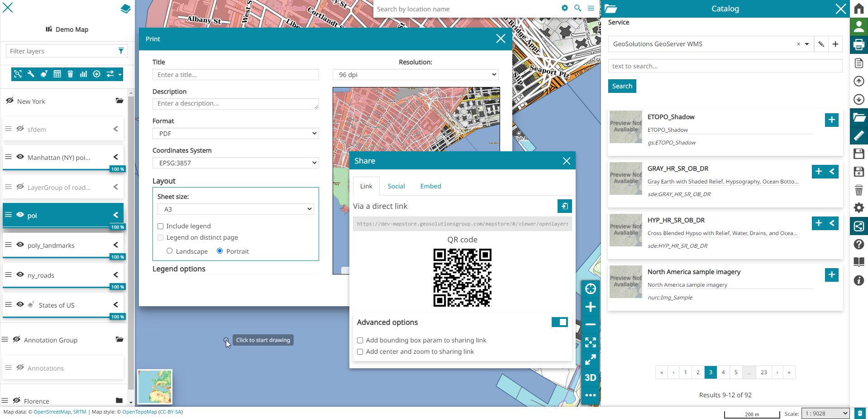Create a widget with the chart icon

click(83, 74)
